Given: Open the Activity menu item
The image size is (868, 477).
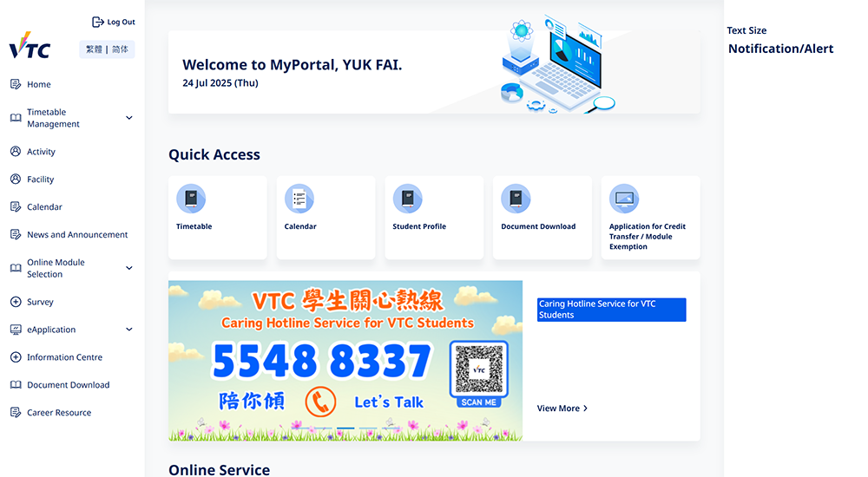Looking at the screenshot, I should [41, 151].
